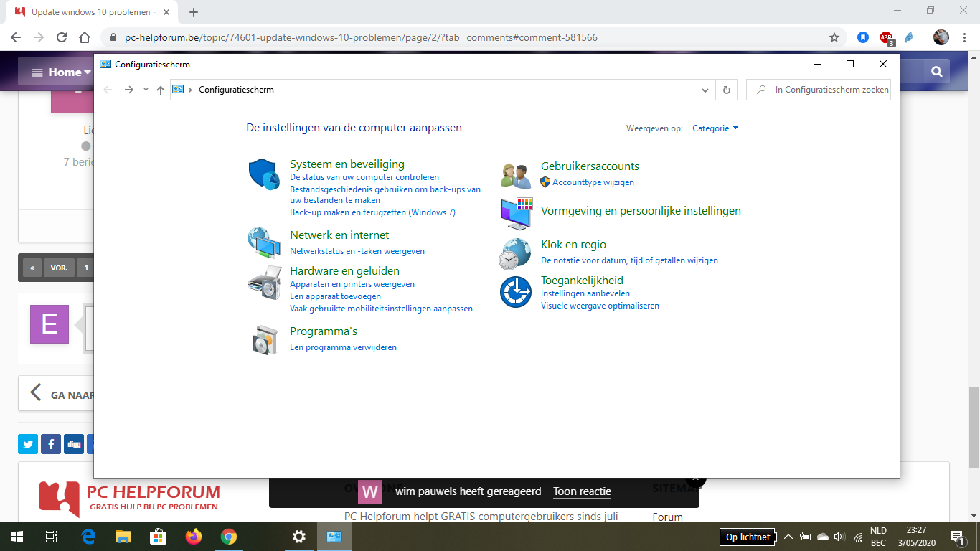
Task: Open the Home menu on the forum
Action: click(62, 72)
